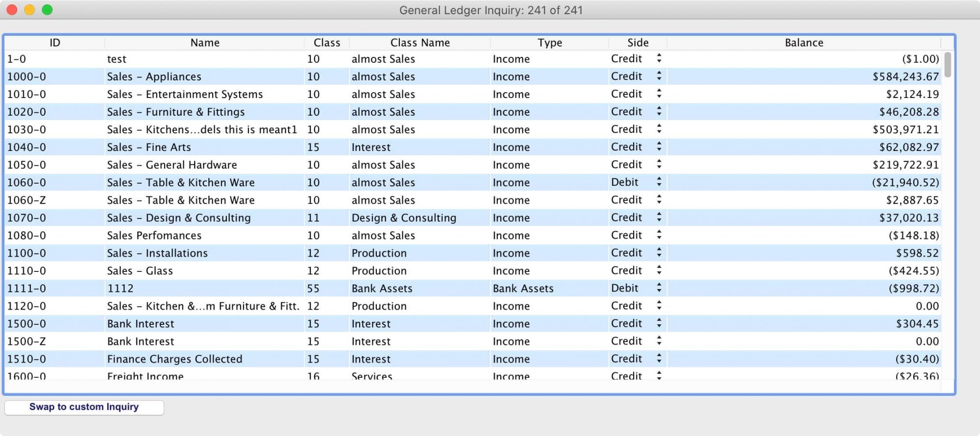The height and width of the screenshot is (436, 980).
Task: Select 'Sales - Kitchen &...m Furniture & Fitt.' cell
Action: (203, 306)
